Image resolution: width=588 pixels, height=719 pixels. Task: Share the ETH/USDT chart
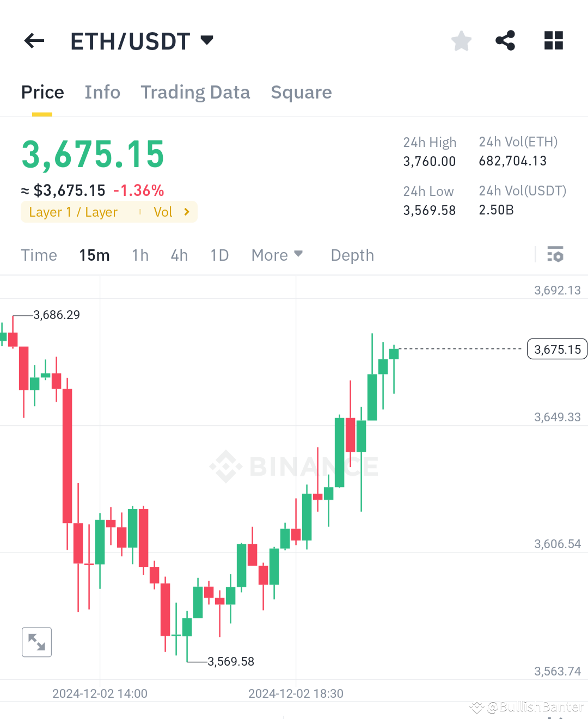(x=505, y=40)
